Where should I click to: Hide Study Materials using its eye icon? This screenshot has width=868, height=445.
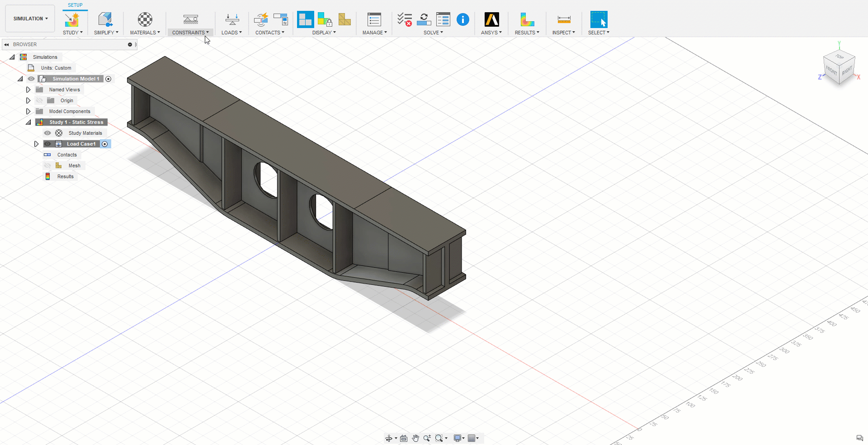(x=47, y=133)
